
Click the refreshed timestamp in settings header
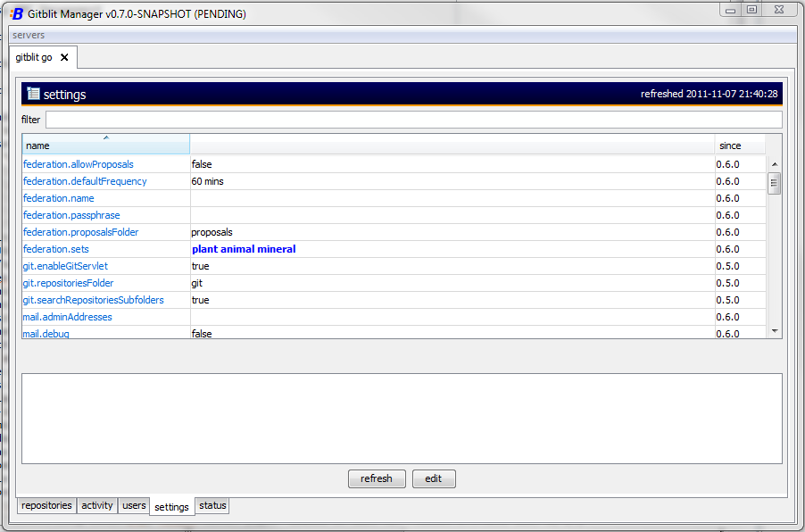[x=709, y=94]
